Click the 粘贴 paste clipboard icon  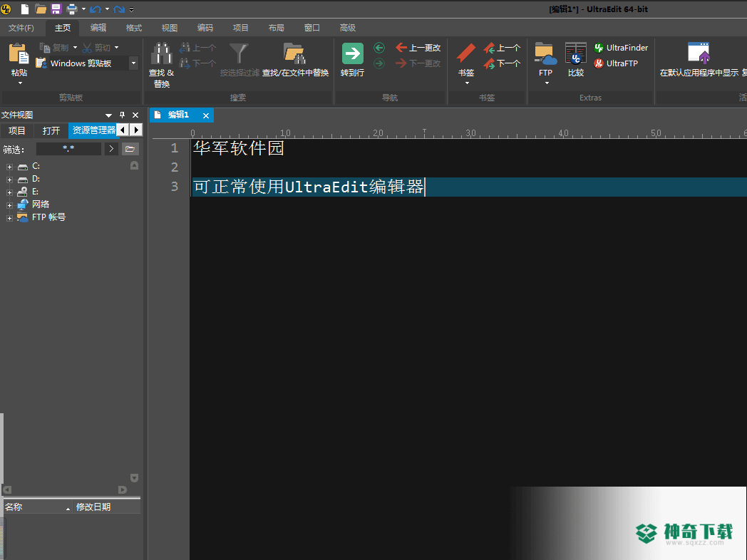click(x=19, y=53)
